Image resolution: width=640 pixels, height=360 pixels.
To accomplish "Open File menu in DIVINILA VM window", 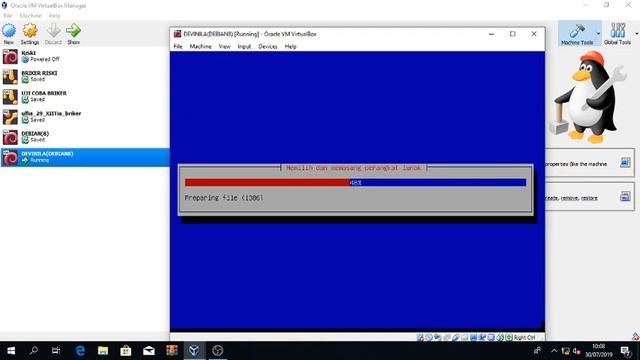I will pyautogui.click(x=178, y=47).
